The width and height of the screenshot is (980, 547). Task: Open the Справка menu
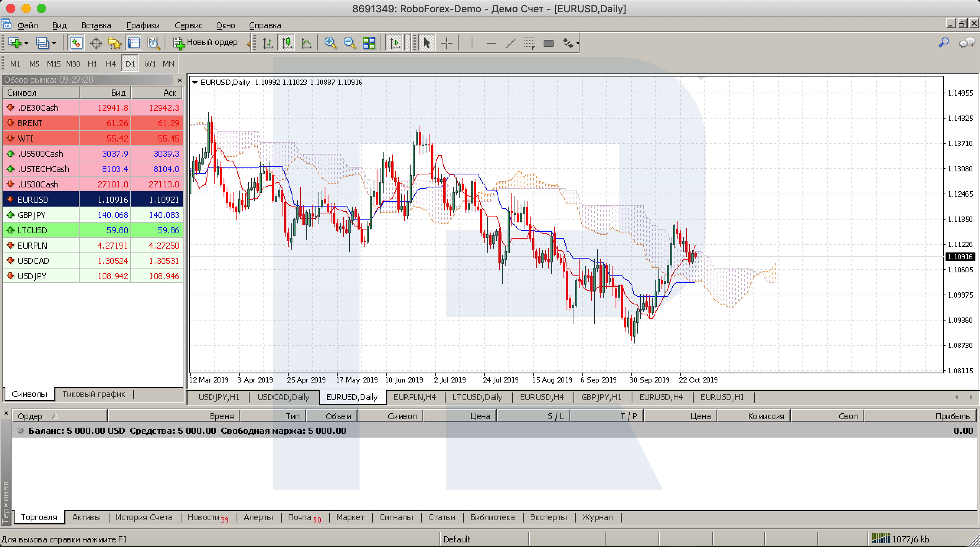[265, 25]
